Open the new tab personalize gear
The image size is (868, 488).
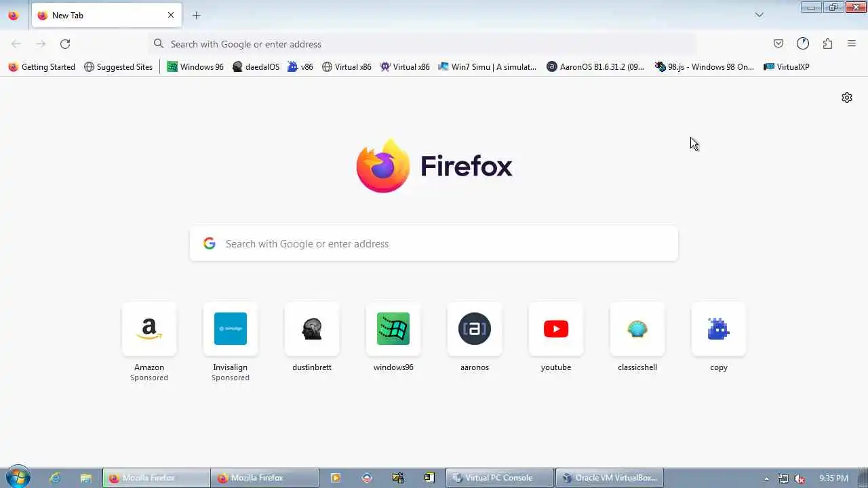(847, 98)
